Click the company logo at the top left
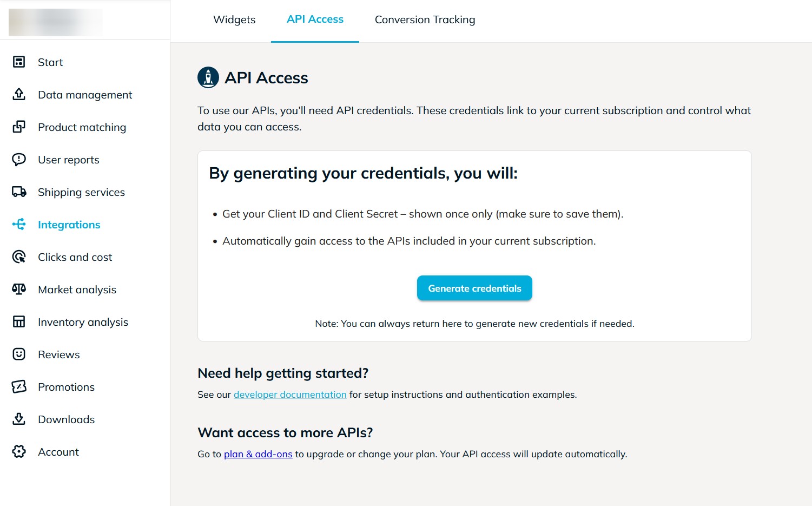 coord(55,22)
